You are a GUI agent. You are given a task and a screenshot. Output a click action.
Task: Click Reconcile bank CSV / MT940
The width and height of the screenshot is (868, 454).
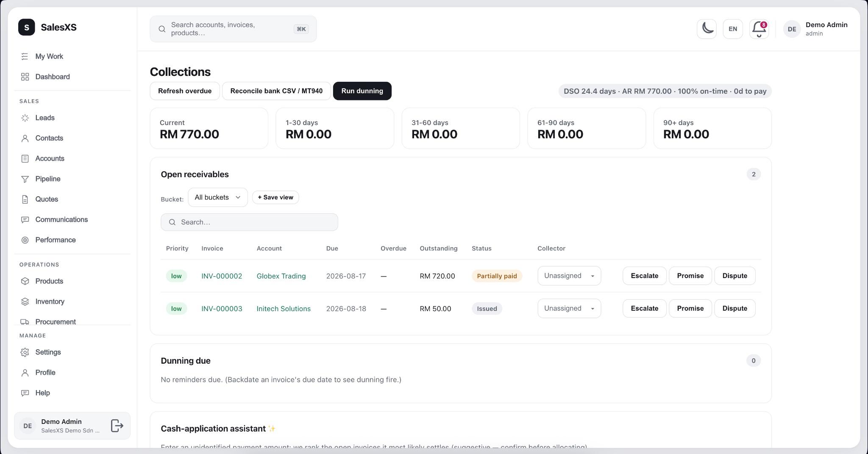pos(276,91)
